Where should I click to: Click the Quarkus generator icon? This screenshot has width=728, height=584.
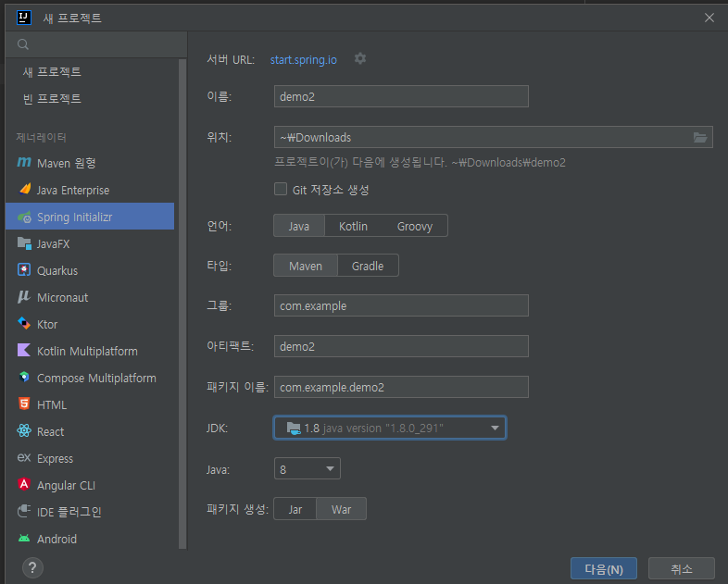point(24,270)
